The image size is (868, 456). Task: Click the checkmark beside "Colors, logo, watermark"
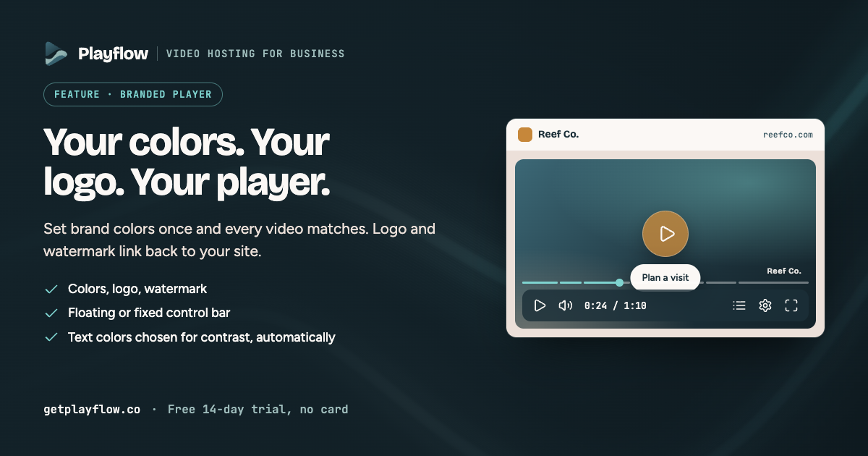51,290
